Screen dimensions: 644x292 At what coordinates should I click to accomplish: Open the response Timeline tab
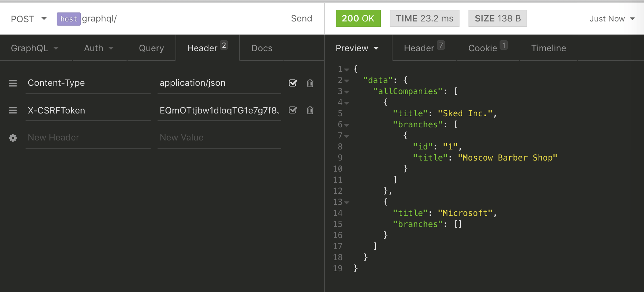point(548,48)
